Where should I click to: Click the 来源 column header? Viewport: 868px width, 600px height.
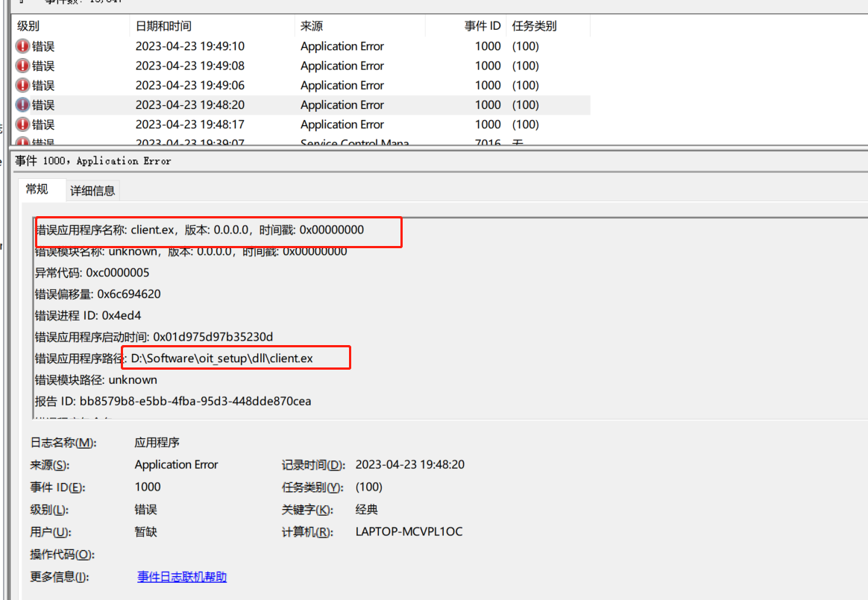312,26
